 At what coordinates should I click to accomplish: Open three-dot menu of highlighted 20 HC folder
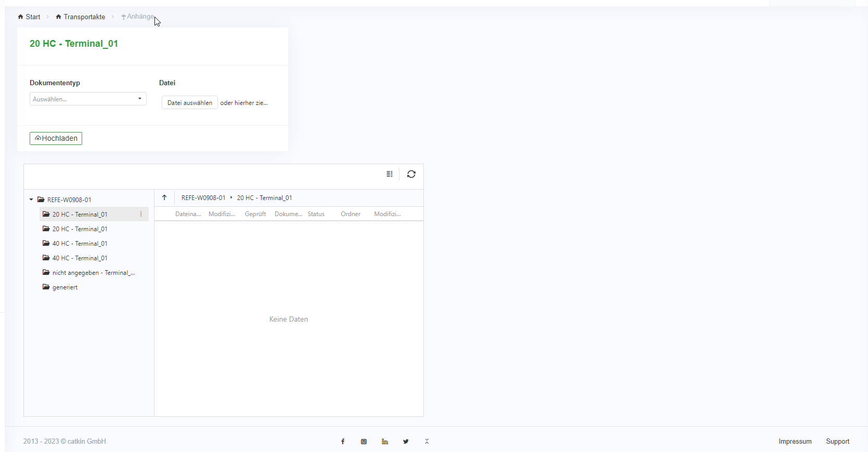click(141, 214)
